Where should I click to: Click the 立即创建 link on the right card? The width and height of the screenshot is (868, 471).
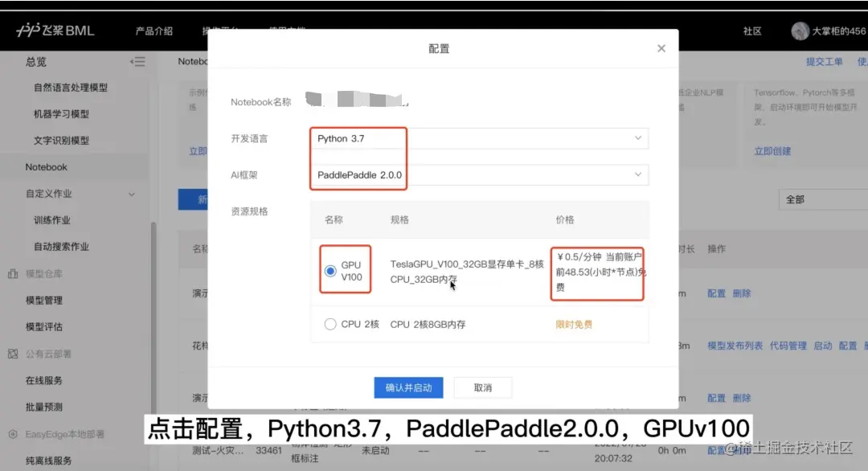pos(772,151)
